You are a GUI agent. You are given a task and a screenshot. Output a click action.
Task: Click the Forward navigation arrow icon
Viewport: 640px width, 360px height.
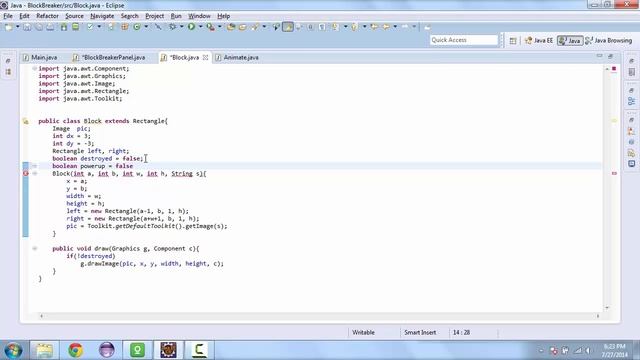click(405, 27)
